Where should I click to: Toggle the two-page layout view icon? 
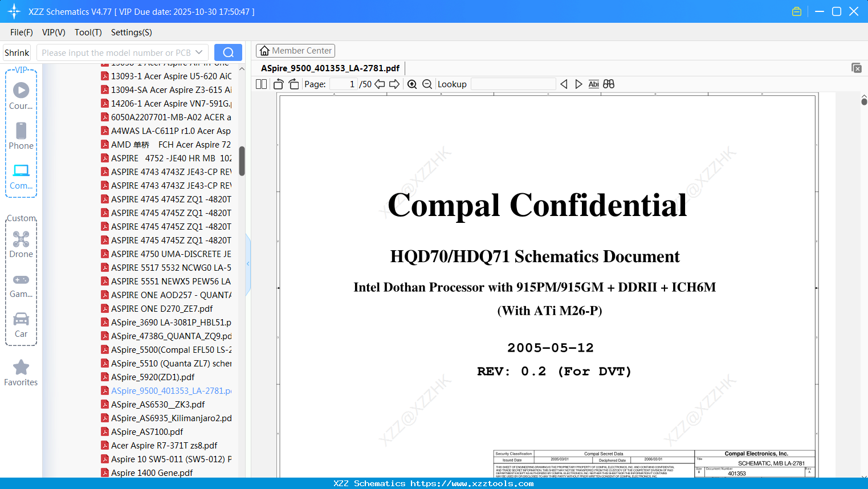261,84
